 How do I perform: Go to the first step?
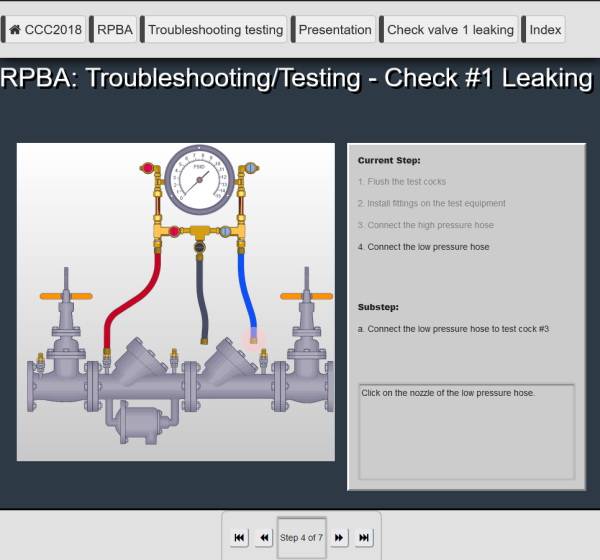coord(239,538)
